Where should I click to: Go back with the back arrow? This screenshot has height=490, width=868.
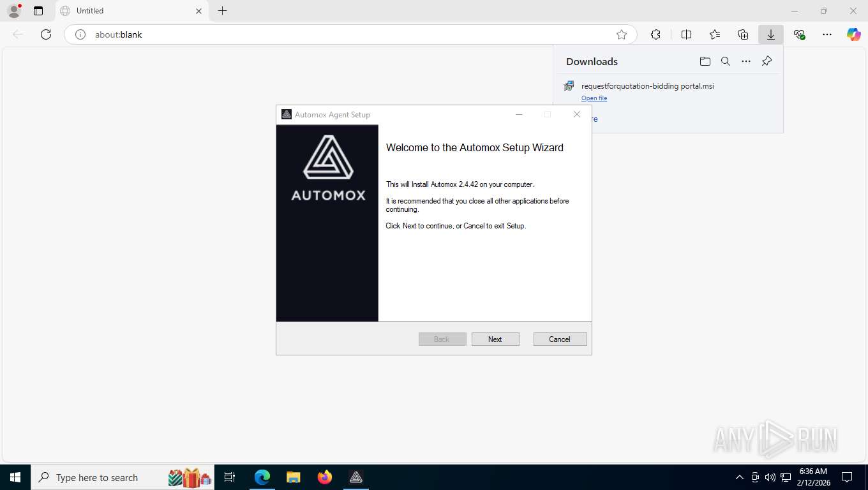click(18, 34)
